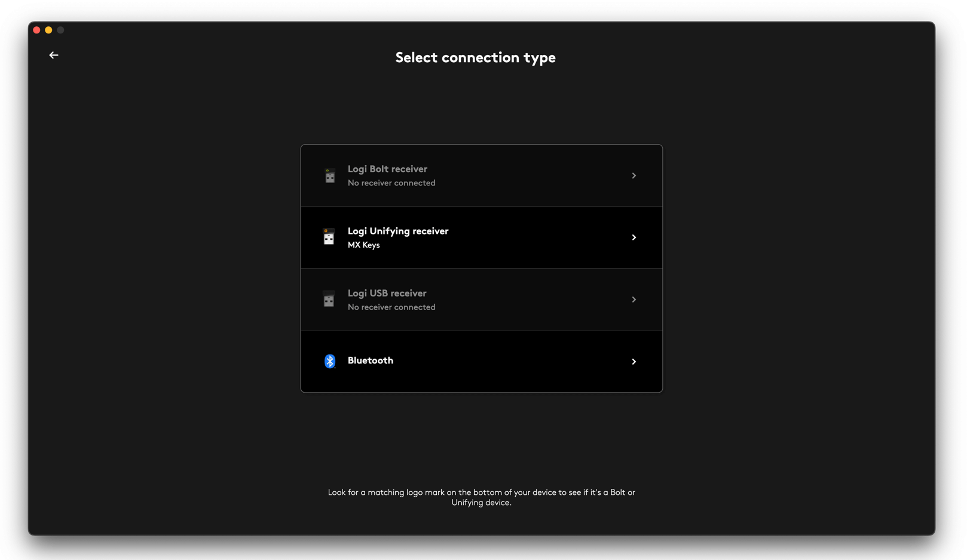The width and height of the screenshot is (967, 560).
Task: Open chevron on Logi USB receiver row
Action: click(634, 299)
